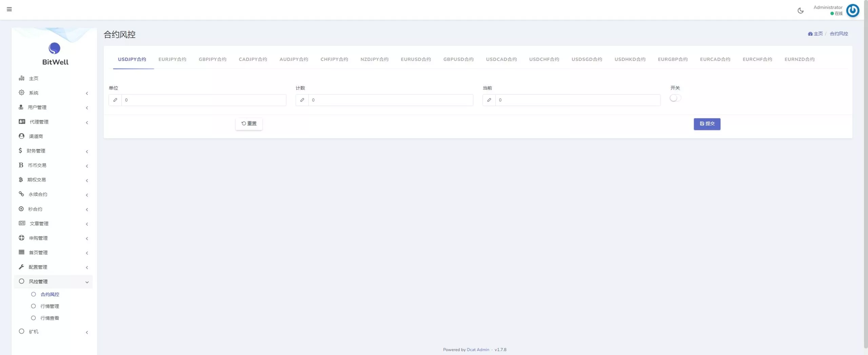868x355 pixels.
Task: Open 行情管理 in the sidebar submenu
Action: (50, 306)
